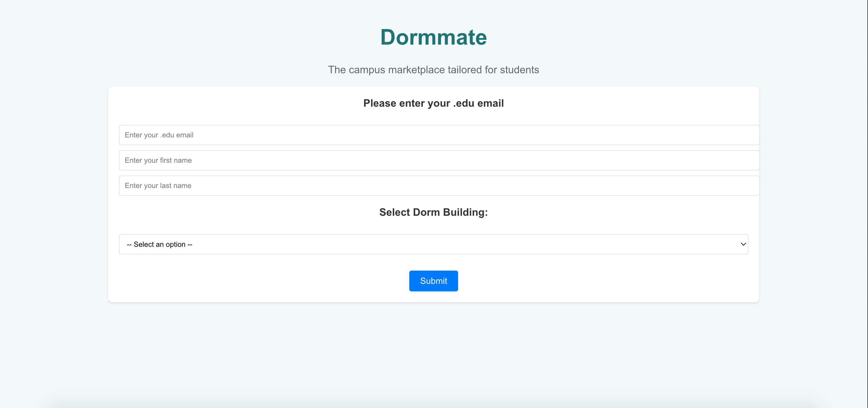868x408 pixels.
Task: Click the word 'Submit' on the button
Action: point(433,281)
